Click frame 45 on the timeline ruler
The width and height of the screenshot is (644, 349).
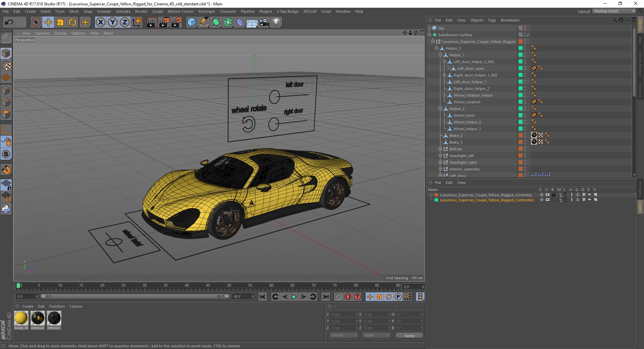tap(208, 287)
